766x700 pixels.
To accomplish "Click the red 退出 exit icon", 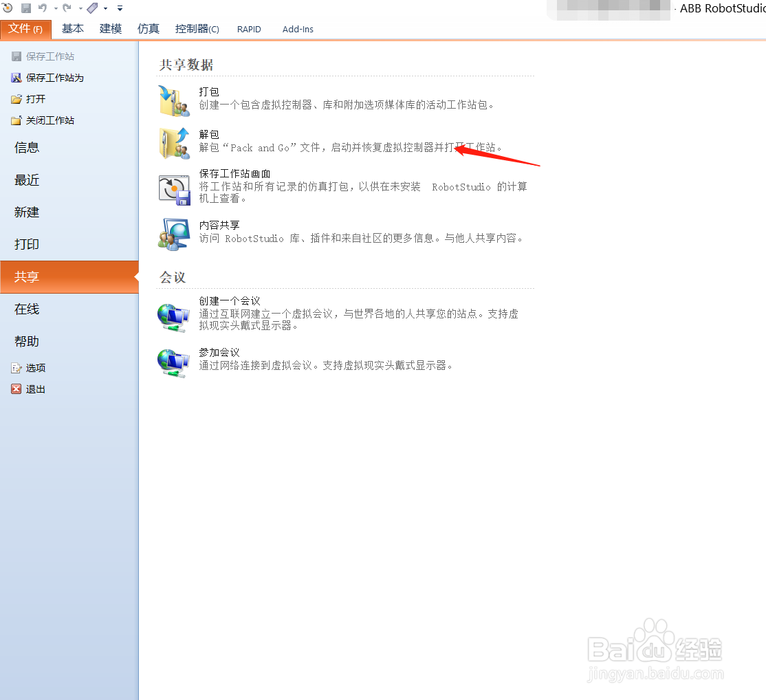I will pyautogui.click(x=17, y=389).
